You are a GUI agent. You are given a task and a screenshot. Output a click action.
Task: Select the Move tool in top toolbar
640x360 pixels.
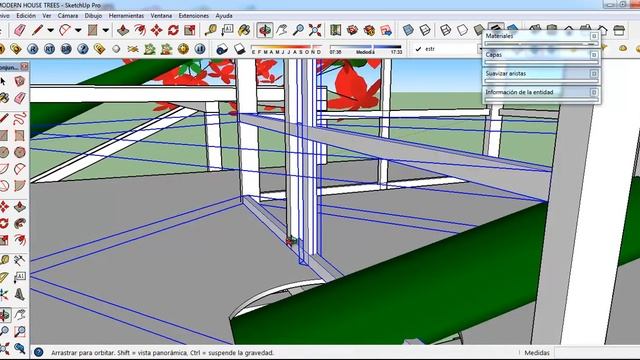click(x=157, y=30)
